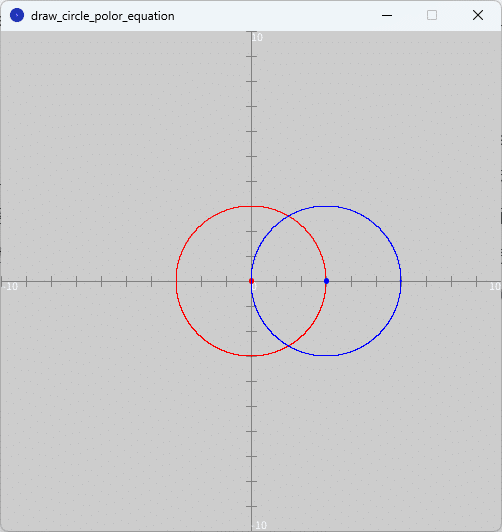Click the disabled maximize button

point(432,16)
